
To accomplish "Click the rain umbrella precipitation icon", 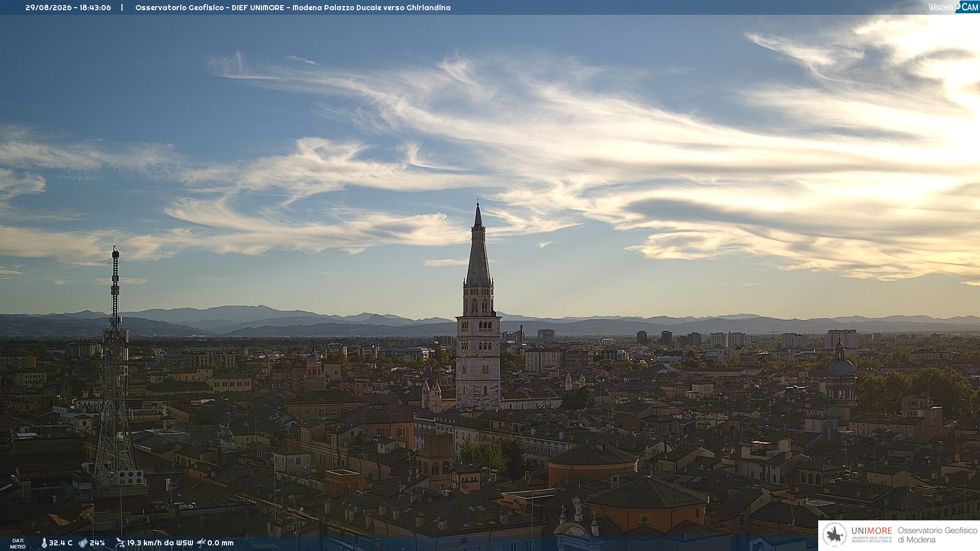I will [x=201, y=543].
